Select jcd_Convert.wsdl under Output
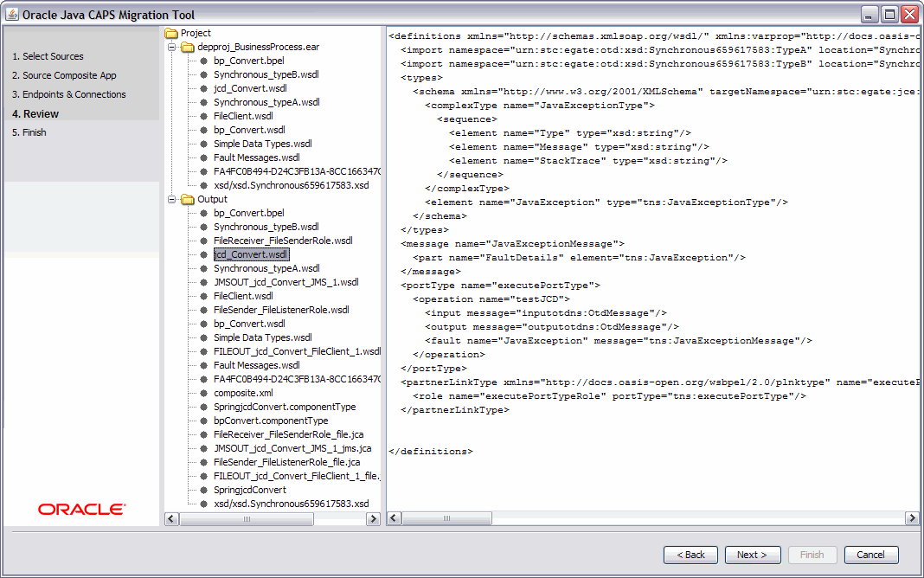 [251, 254]
